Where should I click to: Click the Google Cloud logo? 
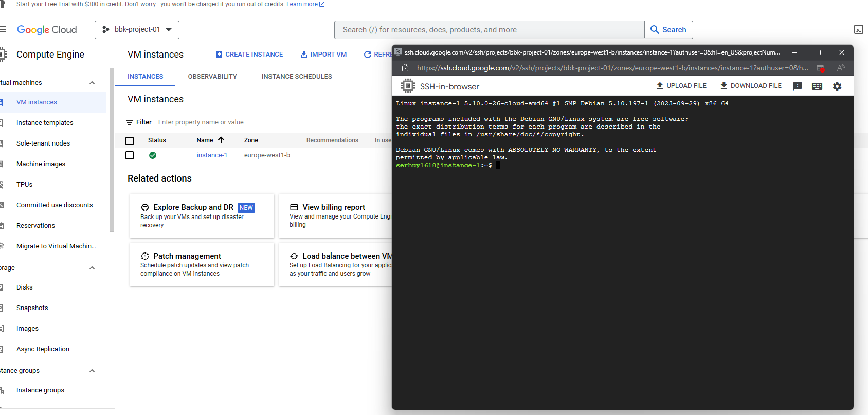(x=47, y=30)
